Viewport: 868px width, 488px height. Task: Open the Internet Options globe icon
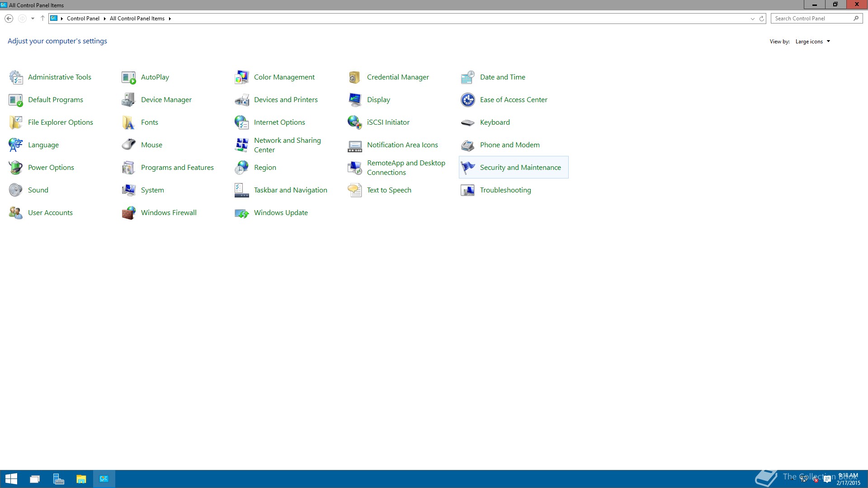pos(242,122)
